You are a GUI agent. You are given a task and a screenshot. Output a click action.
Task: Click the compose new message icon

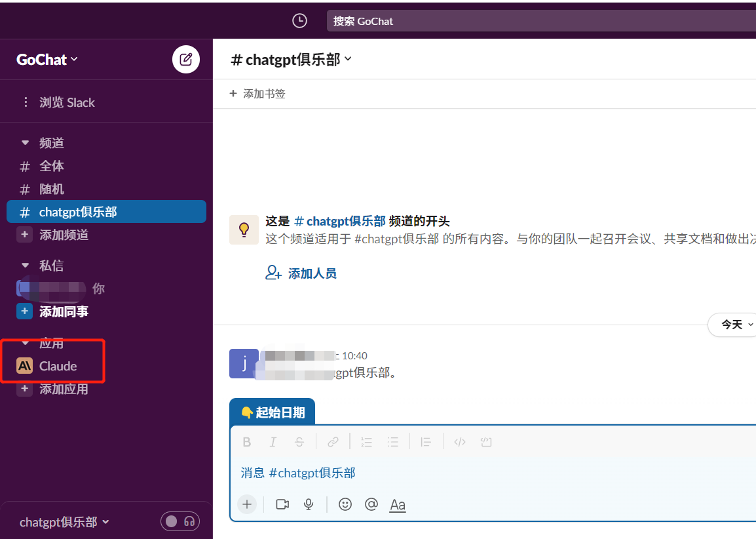tap(186, 60)
